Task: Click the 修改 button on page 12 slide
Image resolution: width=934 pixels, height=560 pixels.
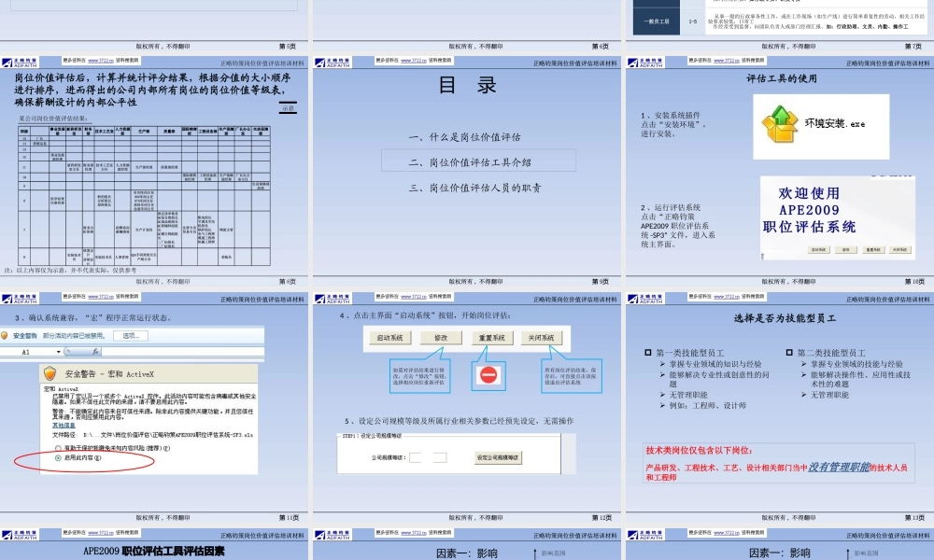Action: click(441, 338)
